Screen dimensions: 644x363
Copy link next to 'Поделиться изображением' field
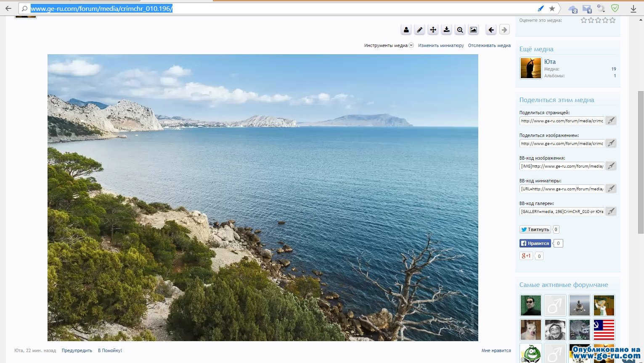[611, 143]
